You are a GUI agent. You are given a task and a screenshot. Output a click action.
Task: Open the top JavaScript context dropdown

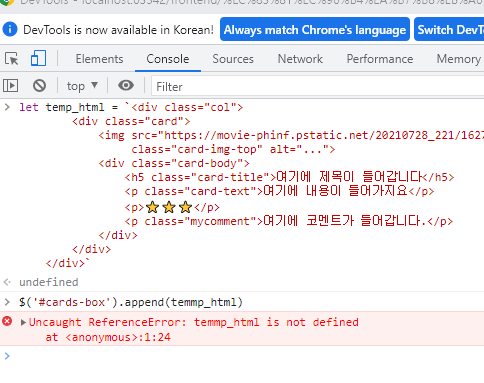pyautogui.click(x=82, y=86)
